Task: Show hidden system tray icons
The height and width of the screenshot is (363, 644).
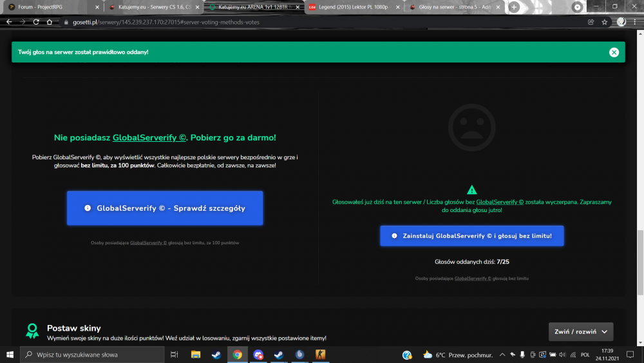Action: point(502,355)
